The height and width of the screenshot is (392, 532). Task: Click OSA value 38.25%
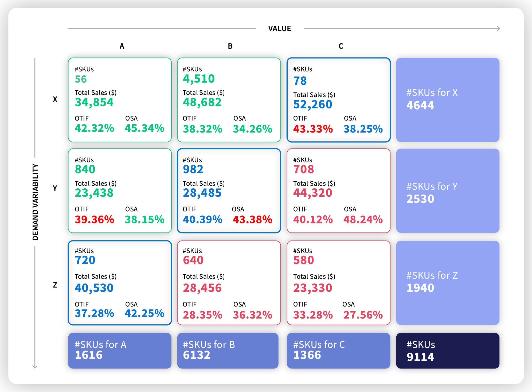[363, 129]
